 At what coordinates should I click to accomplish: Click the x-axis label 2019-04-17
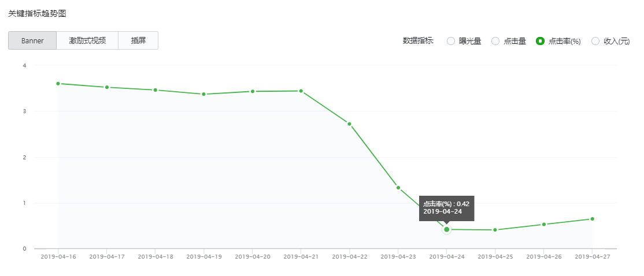point(107,257)
